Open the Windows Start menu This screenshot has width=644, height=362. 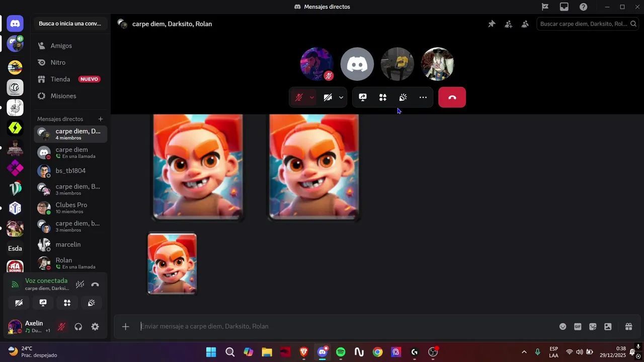pyautogui.click(x=211, y=352)
